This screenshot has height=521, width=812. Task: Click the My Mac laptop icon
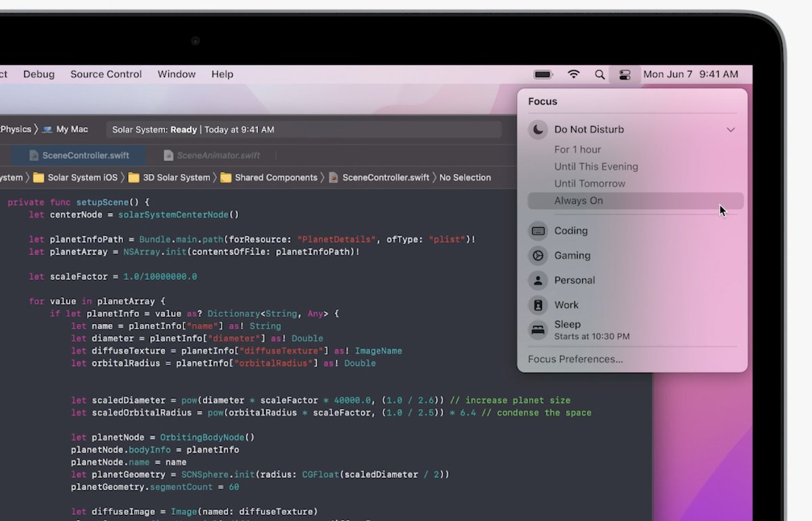click(47, 129)
